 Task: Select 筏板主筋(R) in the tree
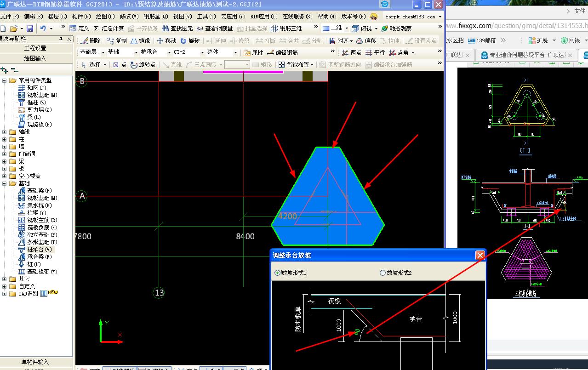(37, 220)
